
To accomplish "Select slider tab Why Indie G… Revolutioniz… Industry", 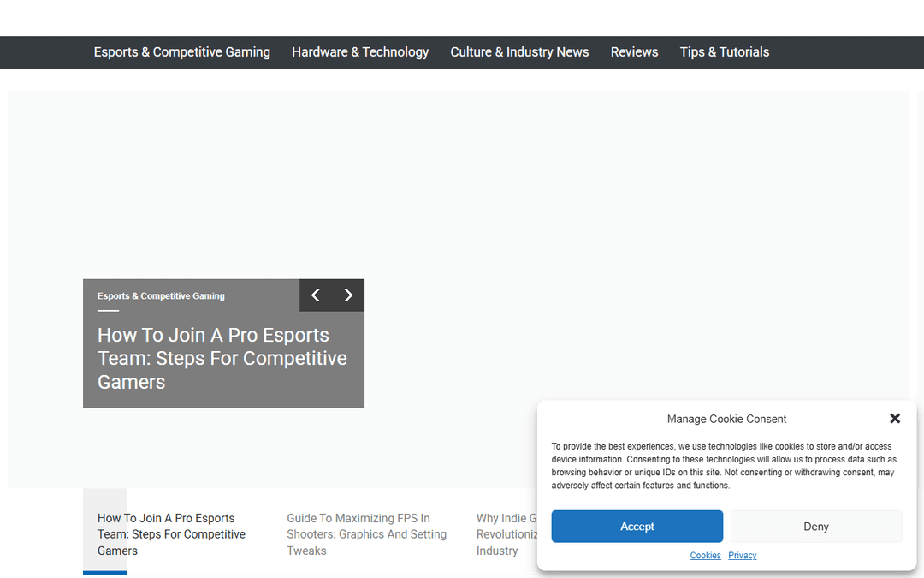I will pyautogui.click(x=506, y=534).
